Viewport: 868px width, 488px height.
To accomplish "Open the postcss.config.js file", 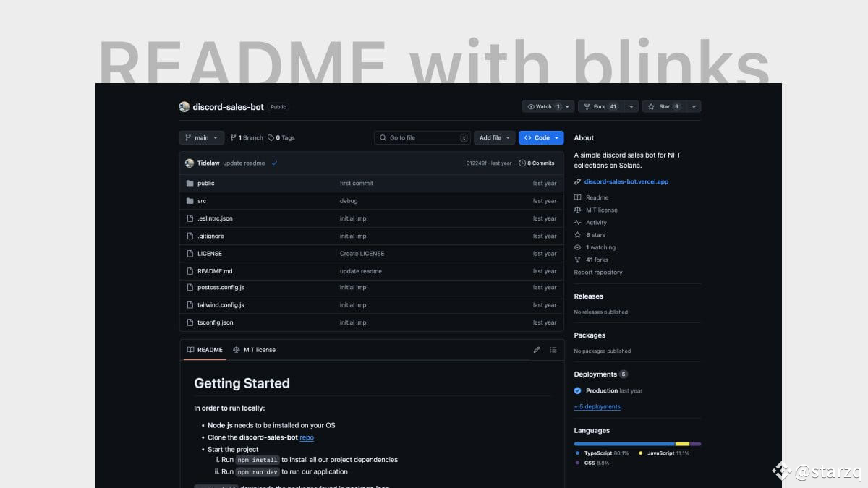I will coord(221,287).
